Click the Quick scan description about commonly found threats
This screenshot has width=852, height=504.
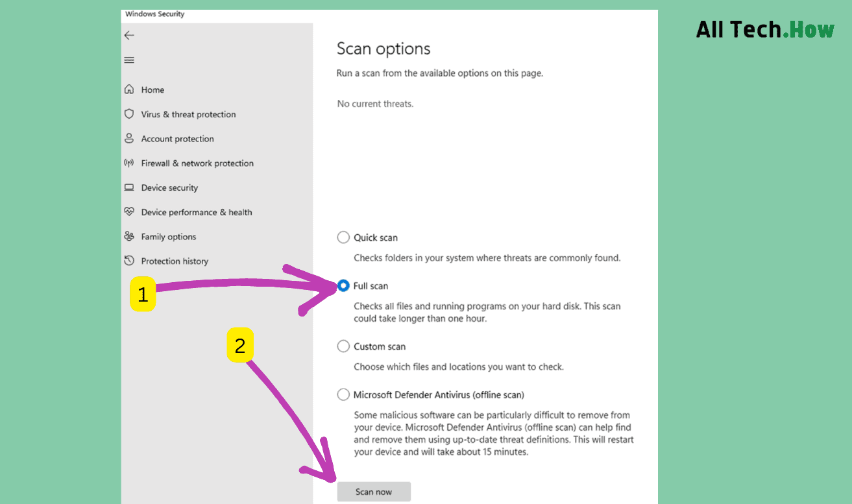click(x=487, y=258)
